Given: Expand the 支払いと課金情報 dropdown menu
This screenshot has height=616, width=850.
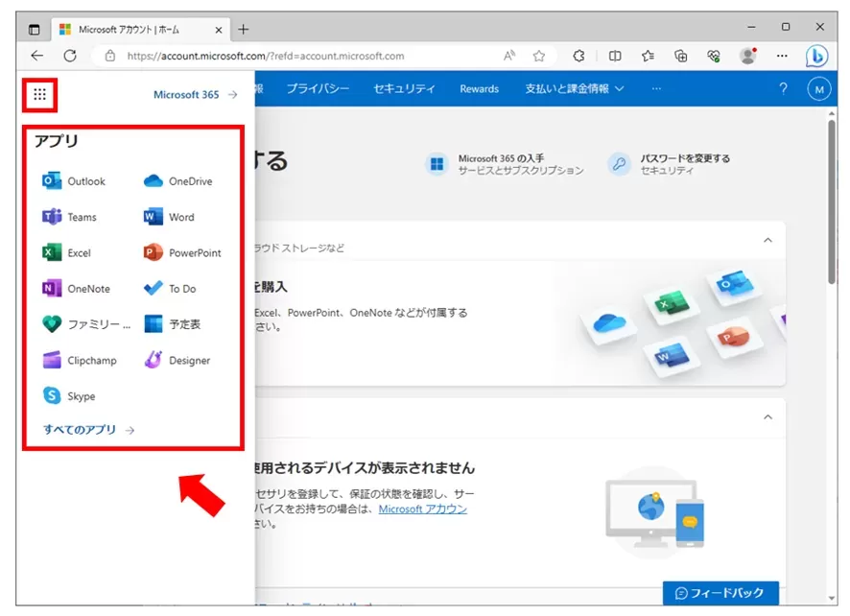Looking at the screenshot, I should [574, 89].
